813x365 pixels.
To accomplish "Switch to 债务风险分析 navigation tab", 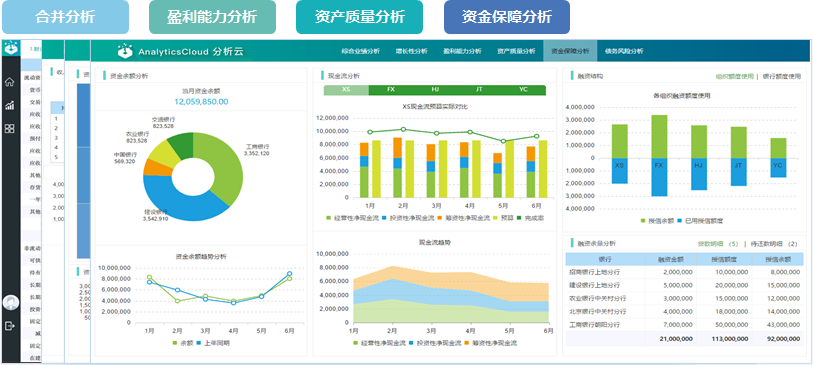I will (x=624, y=51).
